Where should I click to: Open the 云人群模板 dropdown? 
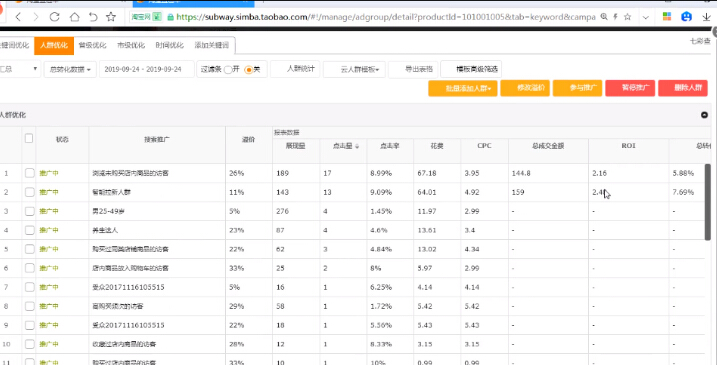coord(354,70)
